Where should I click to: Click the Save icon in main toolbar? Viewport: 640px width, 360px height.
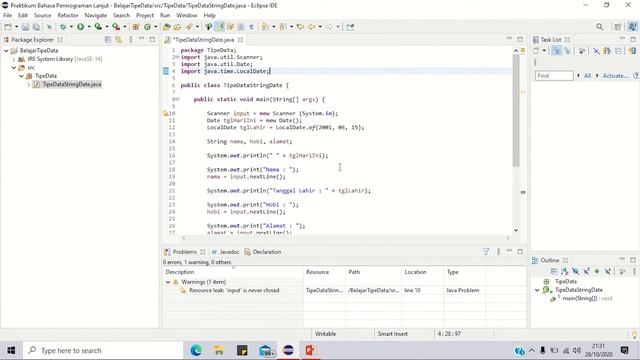click(x=25, y=27)
